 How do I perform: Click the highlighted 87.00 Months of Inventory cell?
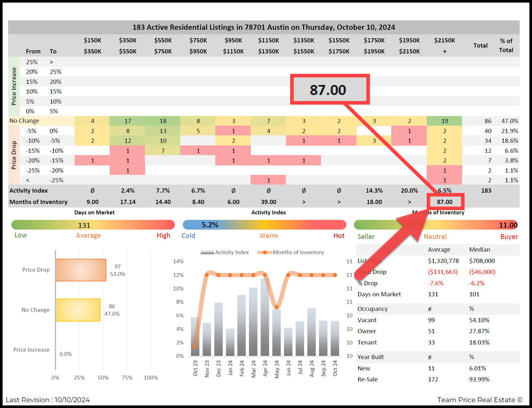click(x=445, y=202)
